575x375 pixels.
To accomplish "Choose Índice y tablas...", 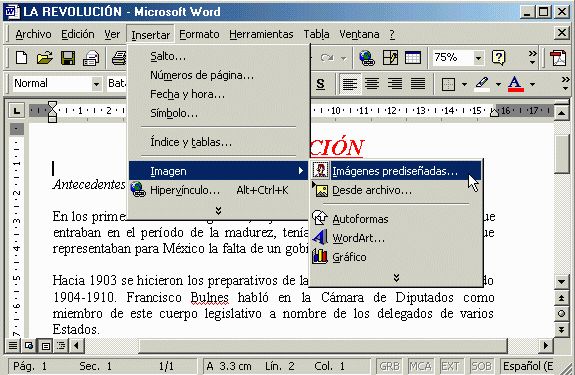I will (218, 142).
